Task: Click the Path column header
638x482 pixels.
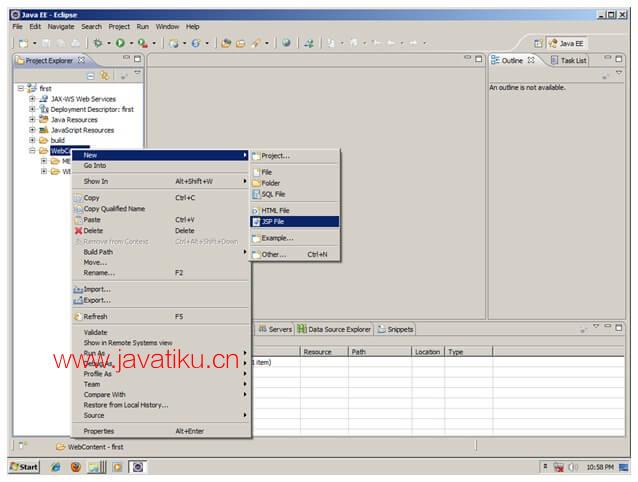Action: pyautogui.click(x=380, y=352)
